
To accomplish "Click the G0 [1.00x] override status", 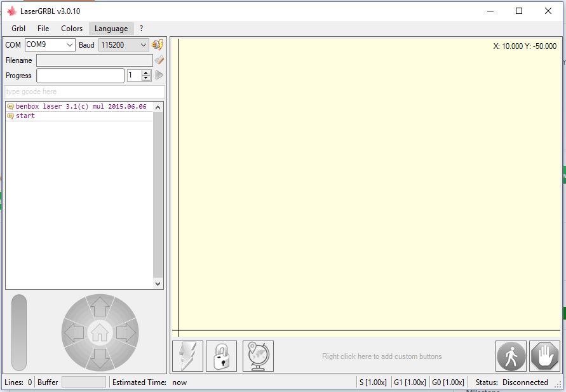I will (448, 382).
